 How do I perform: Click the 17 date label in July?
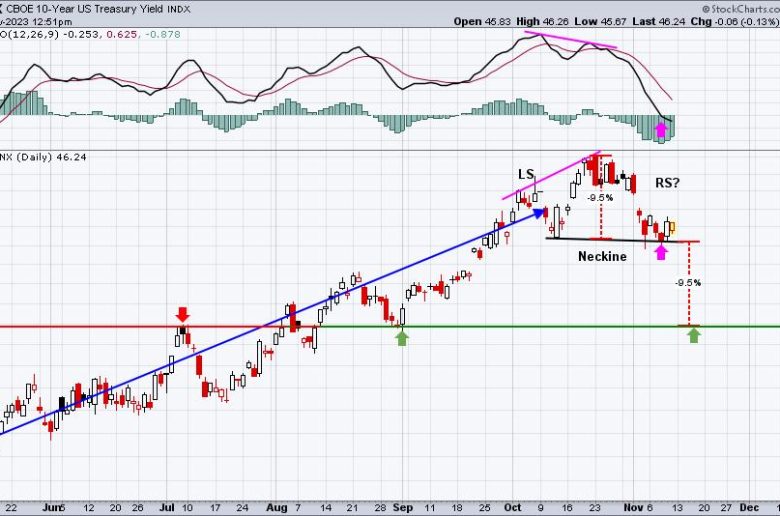coord(214,508)
